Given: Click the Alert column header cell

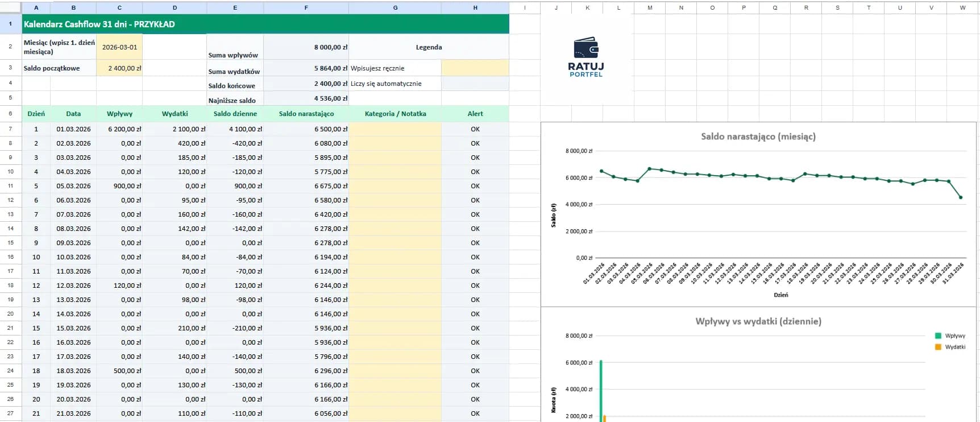Looking at the screenshot, I should pos(475,114).
